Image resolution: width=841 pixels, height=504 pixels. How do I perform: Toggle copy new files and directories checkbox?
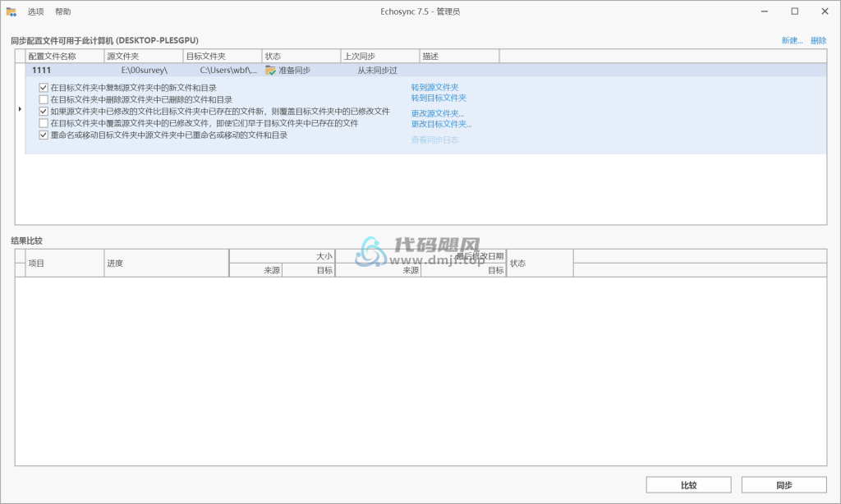tap(44, 87)
